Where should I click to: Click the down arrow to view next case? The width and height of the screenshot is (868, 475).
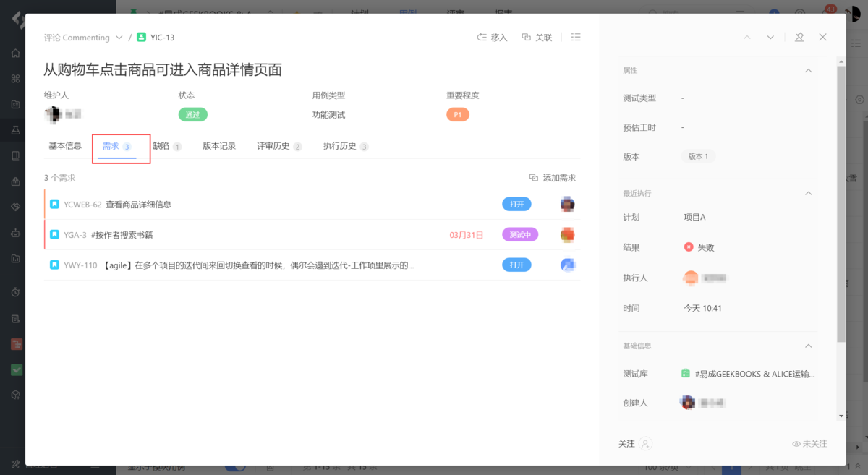[x=770, y=37]
